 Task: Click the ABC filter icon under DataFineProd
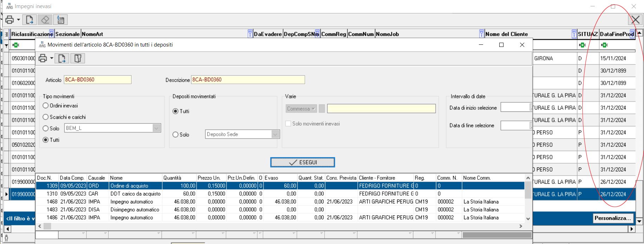click(x=604, y=45)
